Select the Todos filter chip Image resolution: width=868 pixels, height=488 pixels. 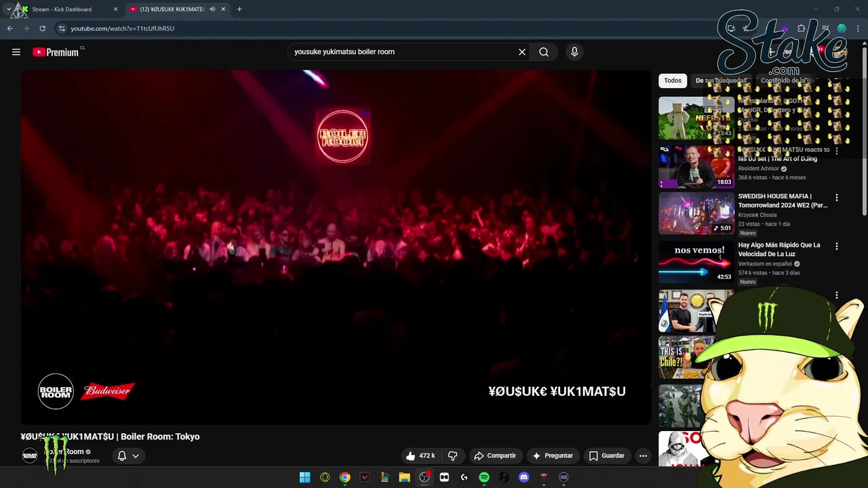[673, 81]
